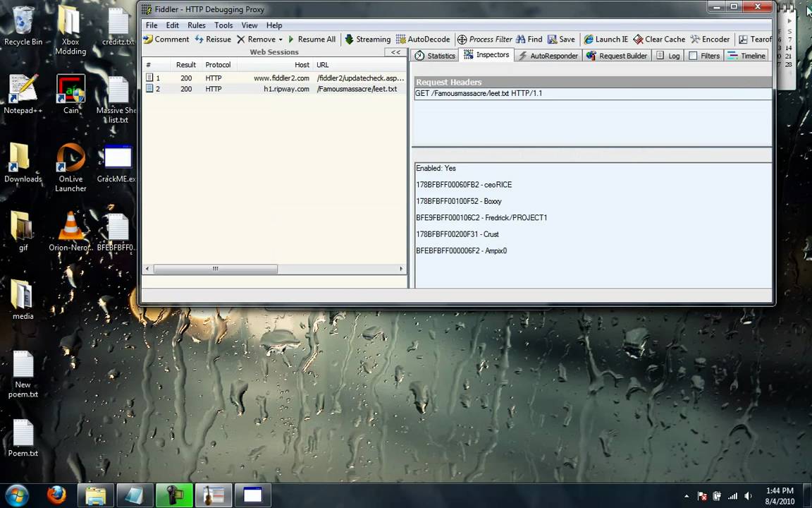
Task: Sort sessions by # column
Action: pyautogui.click(x=156, y=65)
